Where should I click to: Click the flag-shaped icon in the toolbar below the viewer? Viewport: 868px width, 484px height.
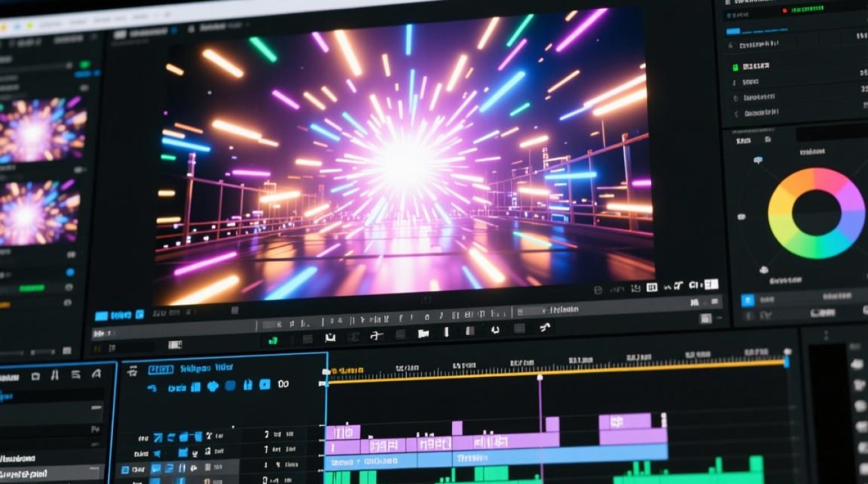[423, 334]
